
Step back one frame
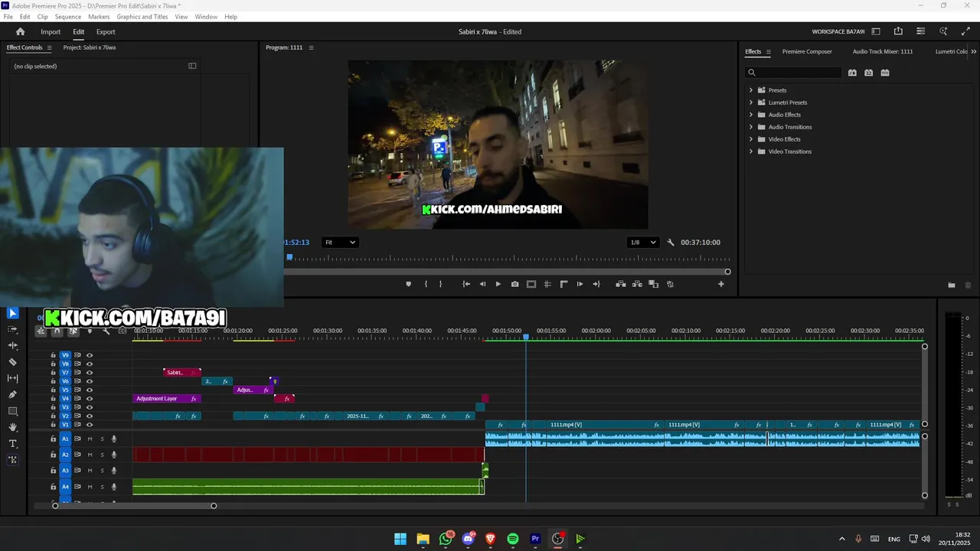[482, 284]
